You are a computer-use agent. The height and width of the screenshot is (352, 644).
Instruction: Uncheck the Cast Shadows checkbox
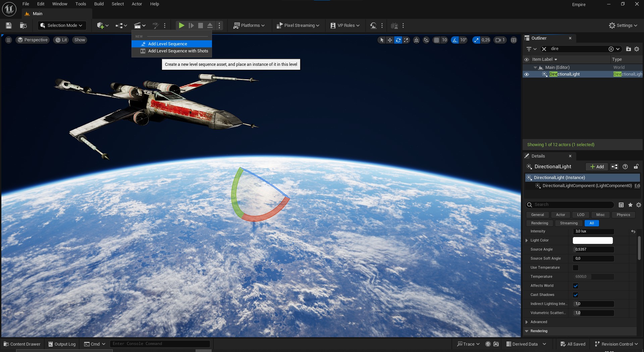(x=576, y=295)
